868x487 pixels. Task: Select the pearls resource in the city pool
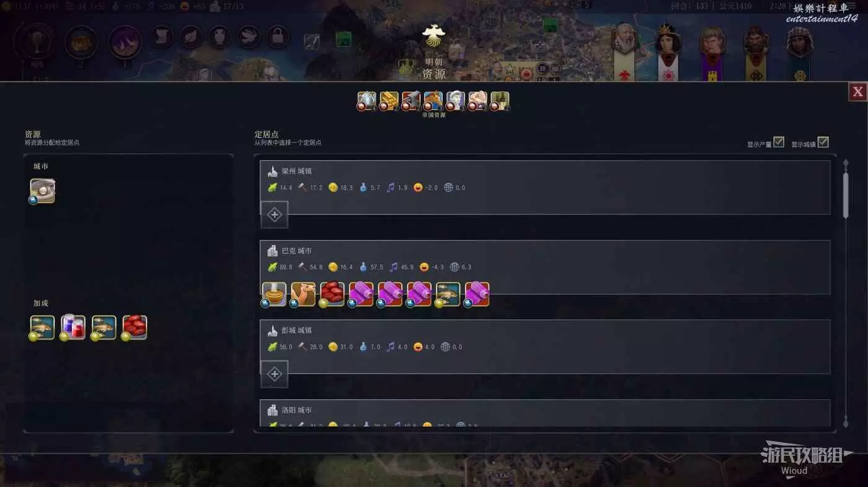43,191
